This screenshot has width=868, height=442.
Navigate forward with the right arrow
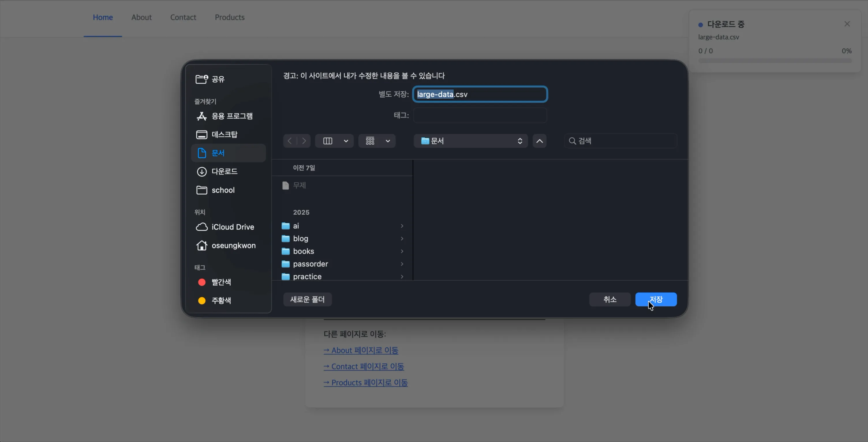tap(304, 141)
